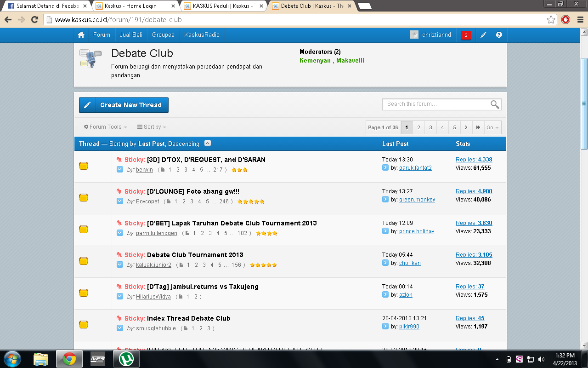This screenshot has height=368, width=588.
Task: Jump to last page double-arrow icon
Action: point(478,127)
